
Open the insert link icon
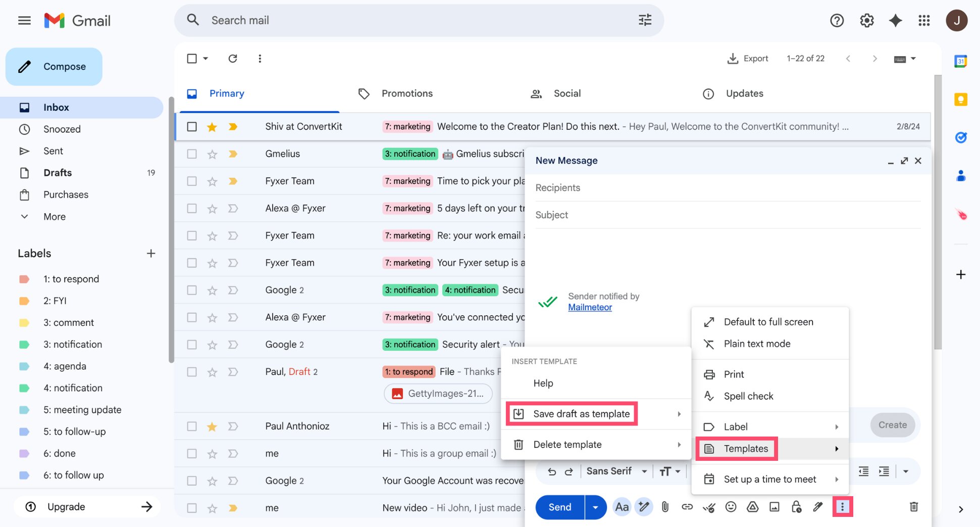pyautogui.click(x=687, y=507)
